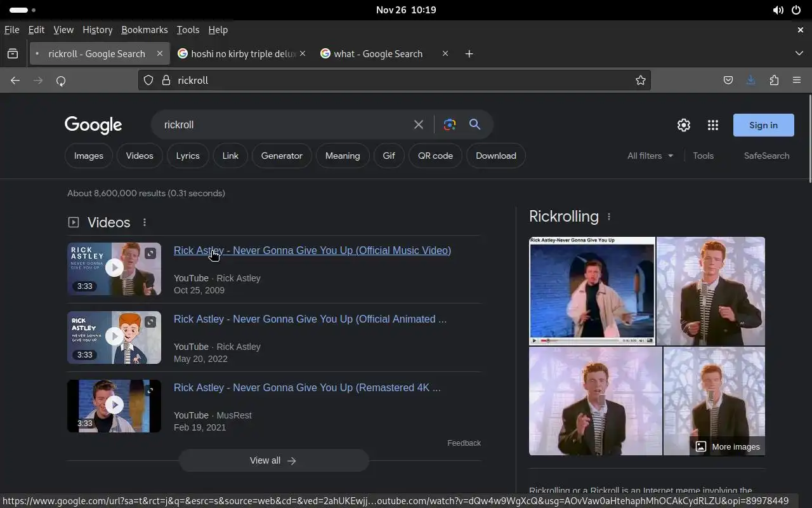
Task: Expand preview on animated video thumbnail
Action: [x=150, y=322]
